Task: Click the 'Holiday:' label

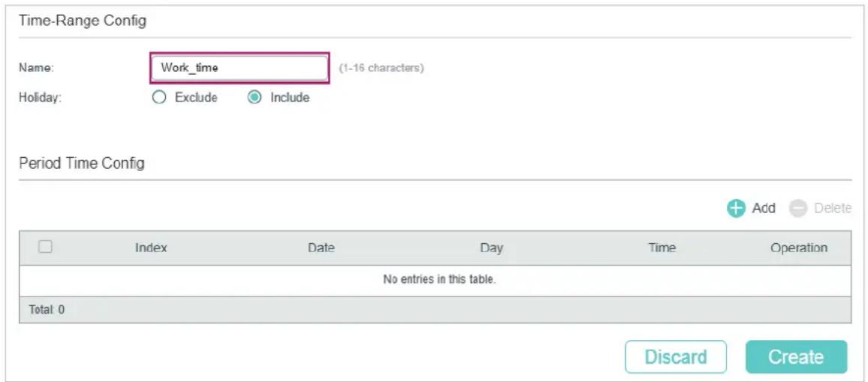Action: [39, 98]
